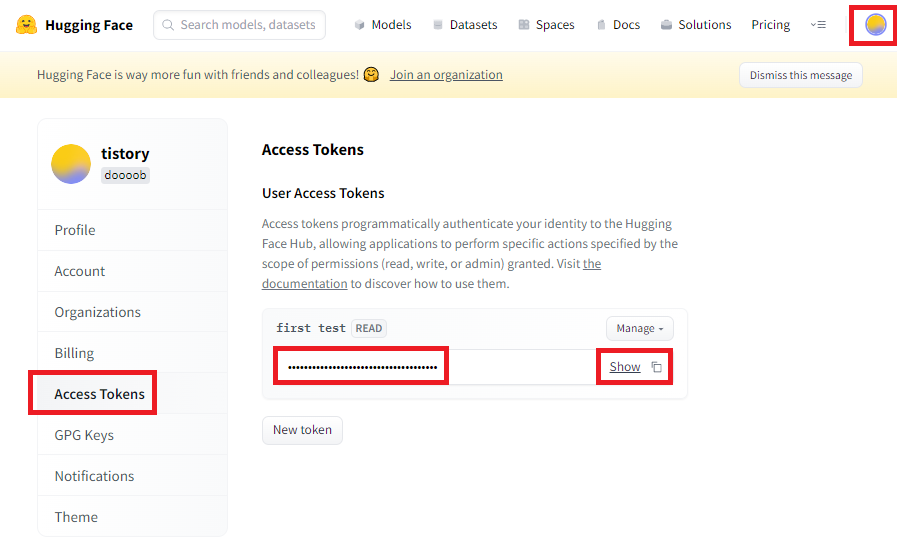Click the doooob username badge
The image size is (897, 550).
pos(125,175)
